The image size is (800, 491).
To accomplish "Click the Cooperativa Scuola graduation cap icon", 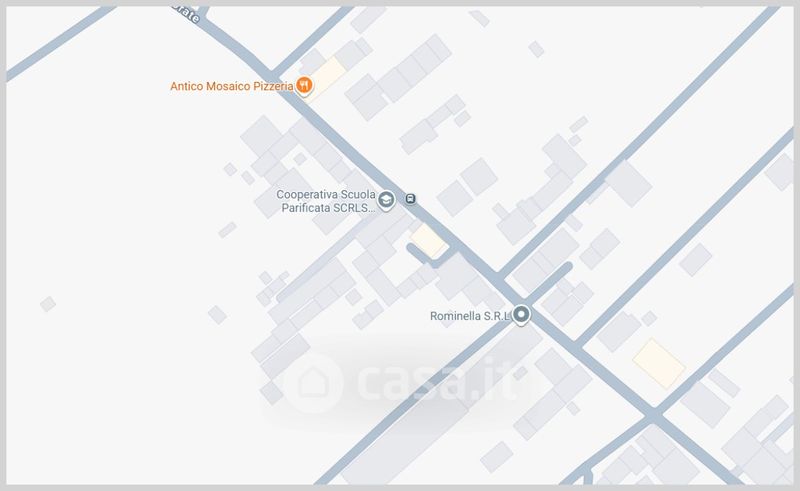I will (x=386, y=201).
